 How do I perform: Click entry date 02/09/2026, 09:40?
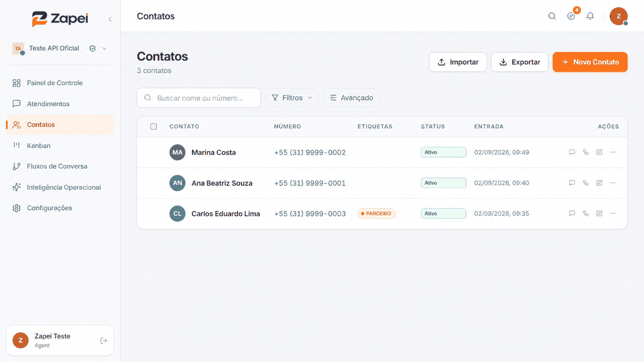502,183
